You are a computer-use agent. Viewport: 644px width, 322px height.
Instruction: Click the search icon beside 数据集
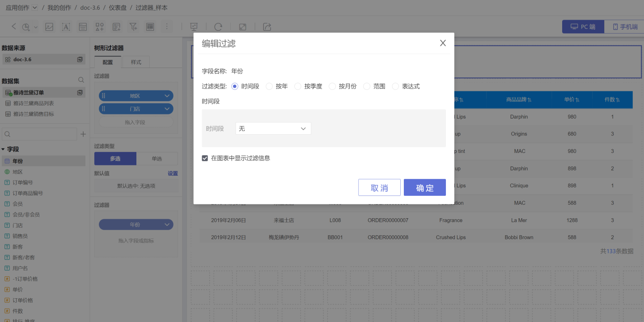click(81, 80)
